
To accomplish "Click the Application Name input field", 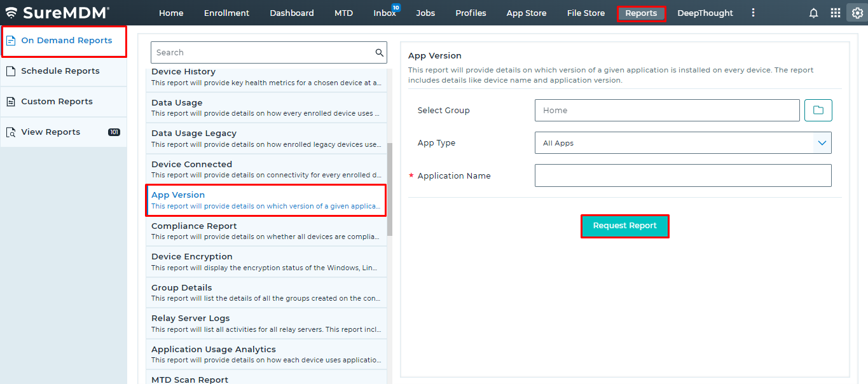I will 682,175.
